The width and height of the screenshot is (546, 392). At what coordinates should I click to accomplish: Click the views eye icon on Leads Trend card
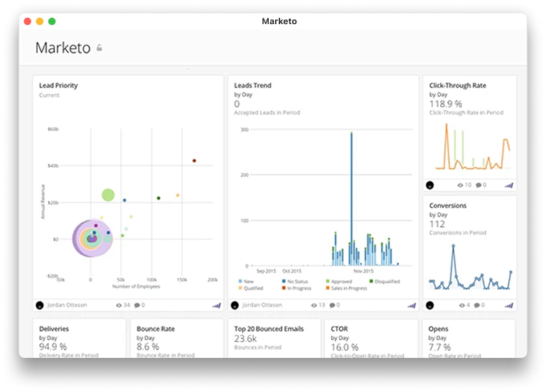tap(314, 305)
